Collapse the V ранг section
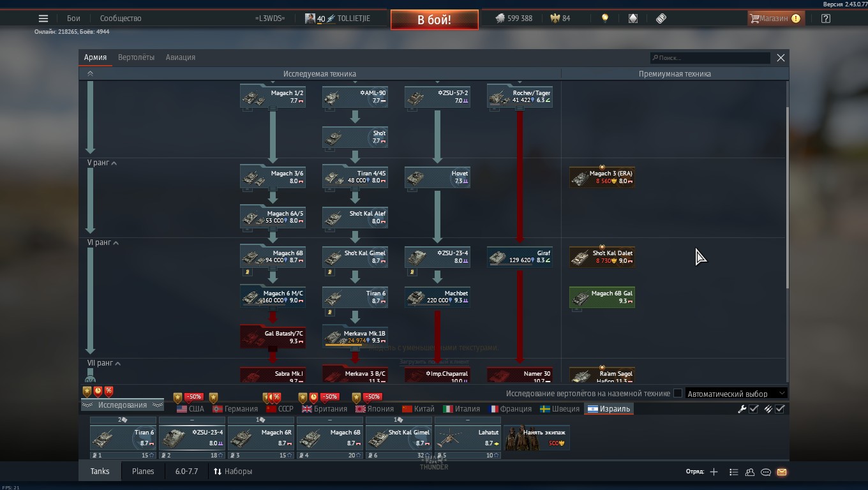868x490 pixels. [114, 163]
